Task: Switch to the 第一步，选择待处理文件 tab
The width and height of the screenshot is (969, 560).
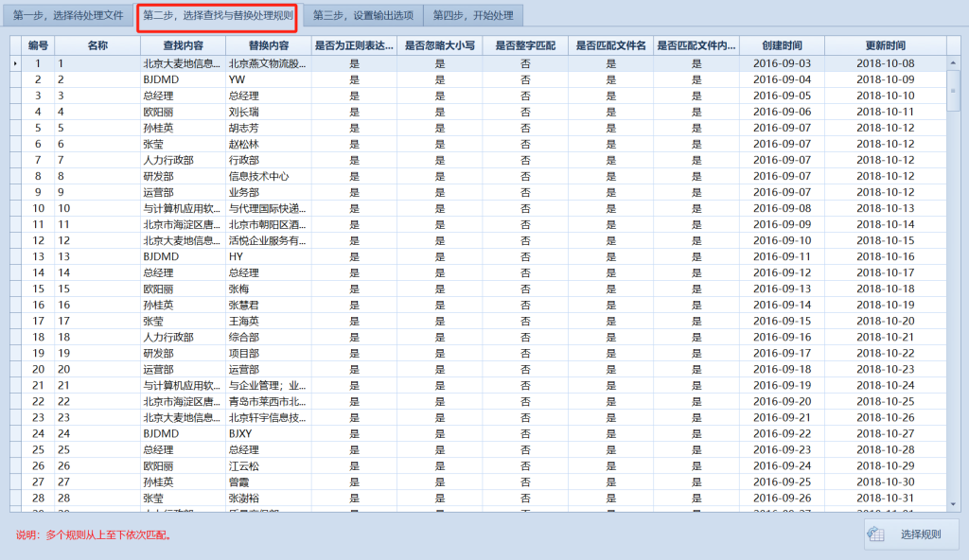Action: click(x=68, y=15)
